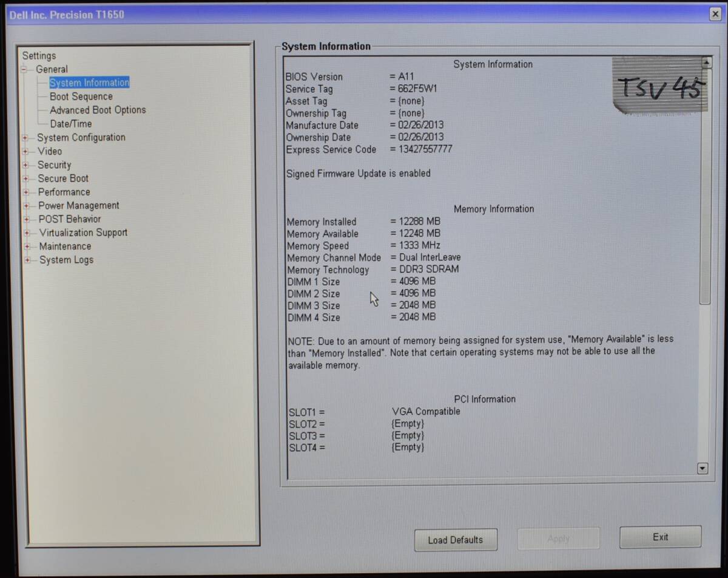Expand the Maintenance node
Screen dimensions: 728x578
(x=27, y=246)
